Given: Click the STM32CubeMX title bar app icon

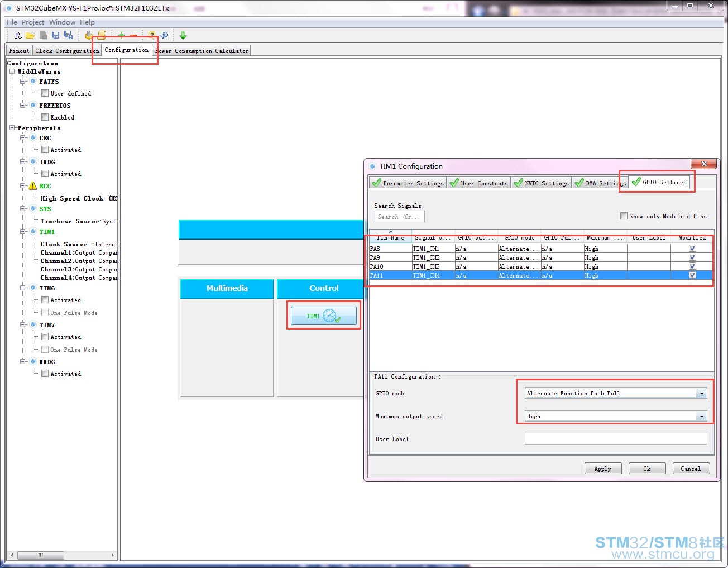Looking at the screenshot, I should 9,8.
